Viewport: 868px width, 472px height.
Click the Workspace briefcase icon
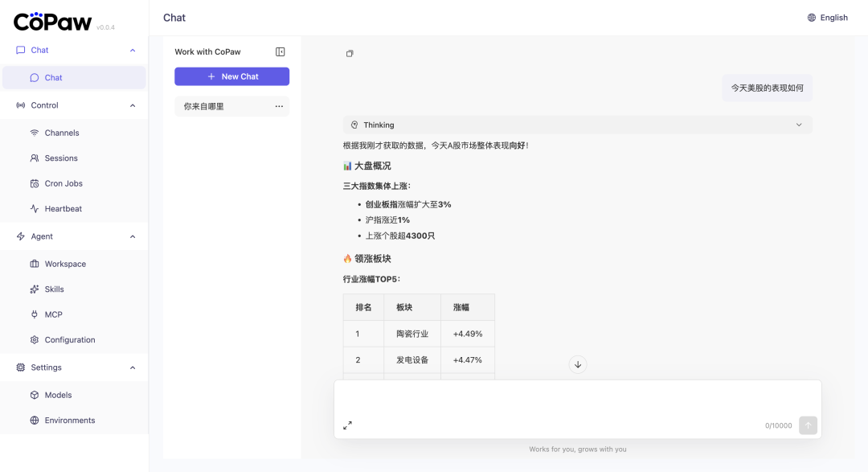point(35,264)
